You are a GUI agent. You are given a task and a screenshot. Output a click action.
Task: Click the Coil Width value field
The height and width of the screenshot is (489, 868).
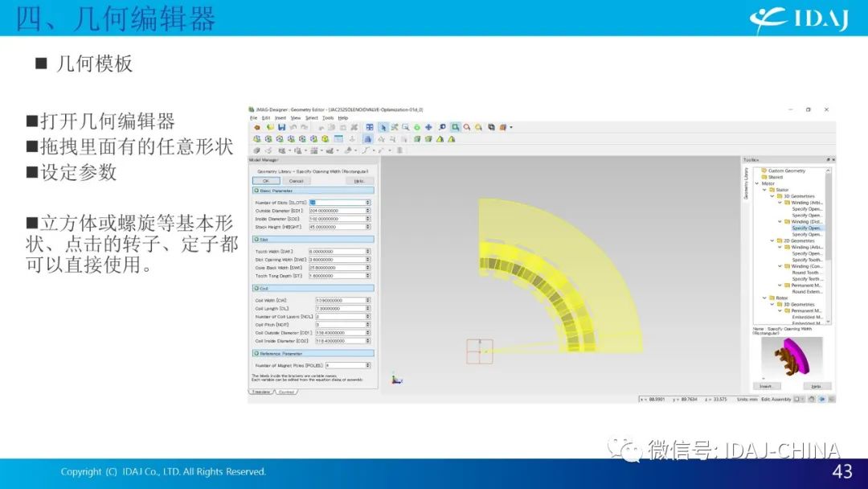click(343, 300)
